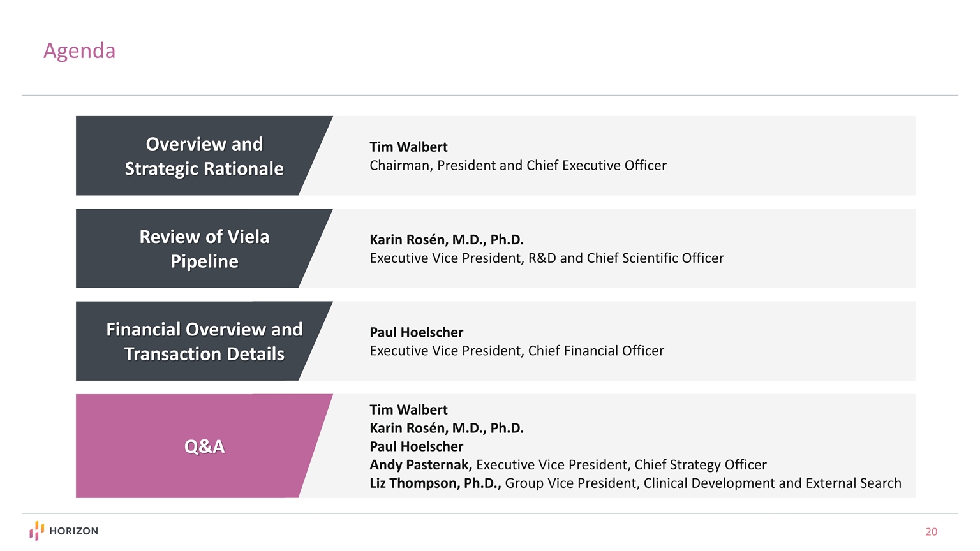Click the Clinical Development and External Search title
Viewport: 980px width, 551px height.
[x=702, y=483]
